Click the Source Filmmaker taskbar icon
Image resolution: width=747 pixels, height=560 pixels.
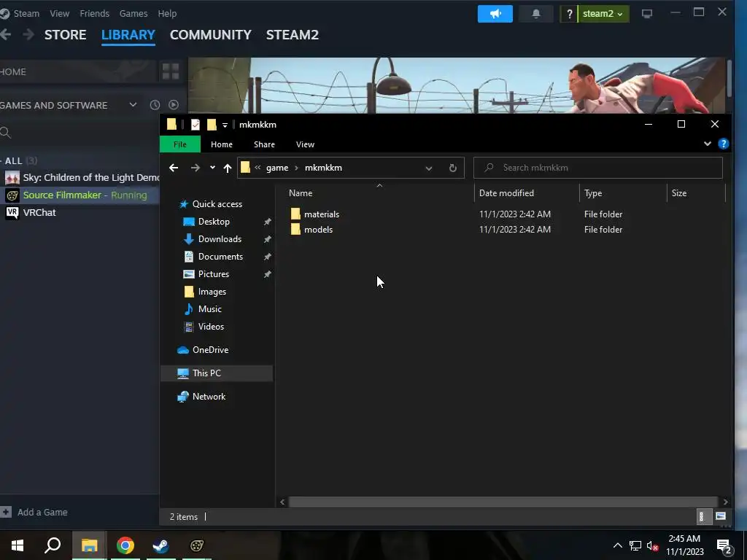[x=197, y=545]
